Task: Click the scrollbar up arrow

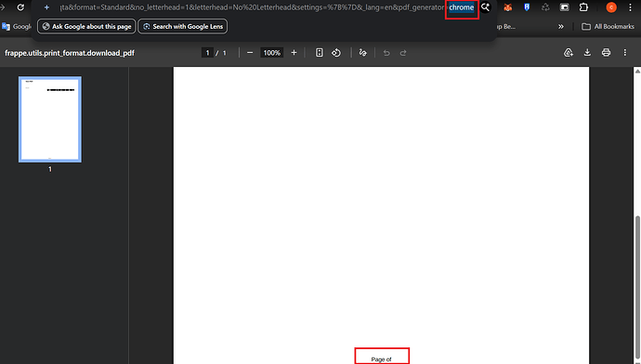Action: (637, 71)
